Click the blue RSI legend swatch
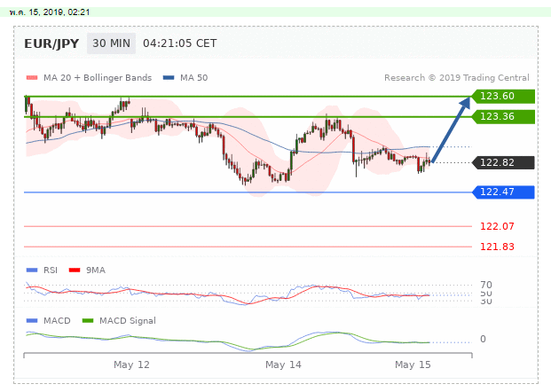The image size is (551, 392). tap(32, 270)
